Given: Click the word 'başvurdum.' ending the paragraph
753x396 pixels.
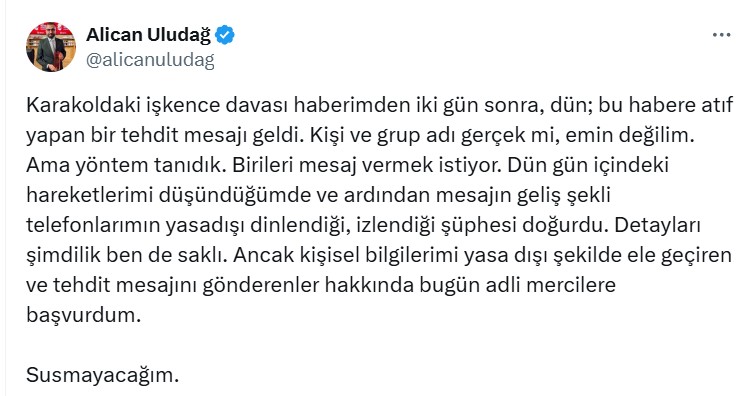Looking at the screenshot, I should 84,315.
